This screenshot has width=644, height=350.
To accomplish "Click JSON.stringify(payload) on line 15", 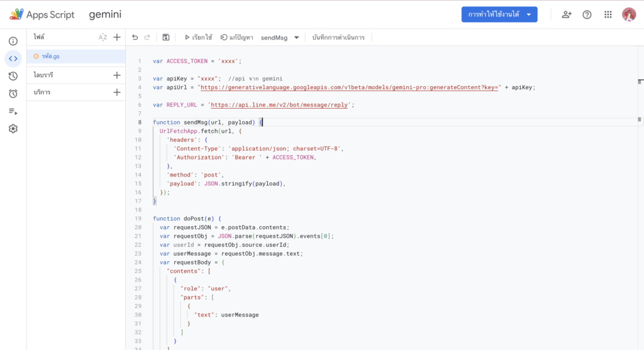I will point(243,184).
